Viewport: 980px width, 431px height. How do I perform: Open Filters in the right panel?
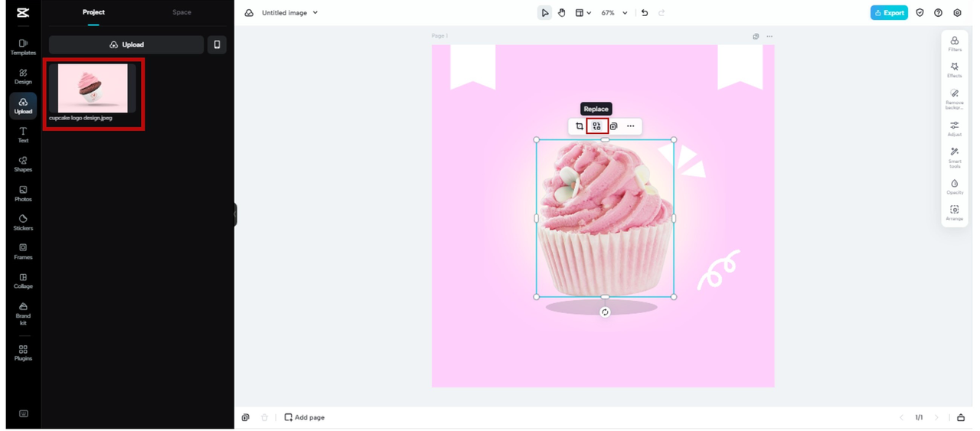[x=954, y=44]
